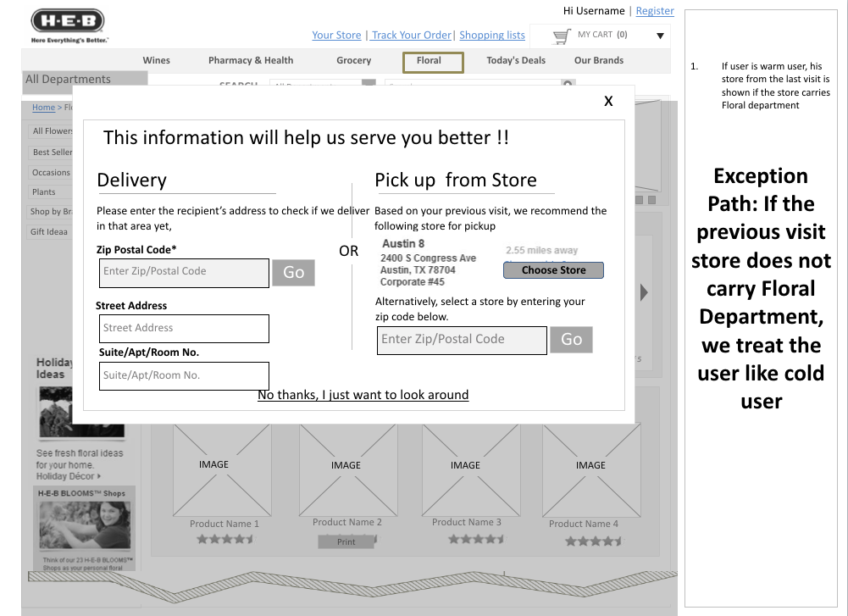Click the search magnifier icon
The width and height of the screenshot is (848, 616).
568,84
